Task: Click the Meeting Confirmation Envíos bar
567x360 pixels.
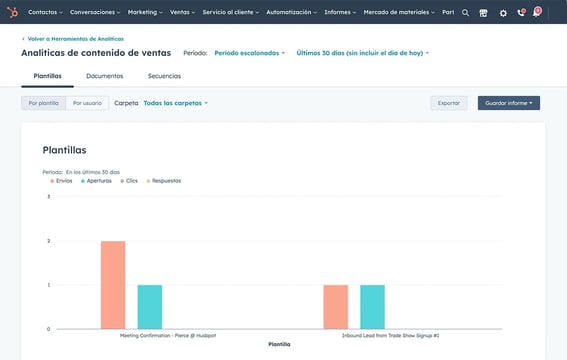Action: 113,285
